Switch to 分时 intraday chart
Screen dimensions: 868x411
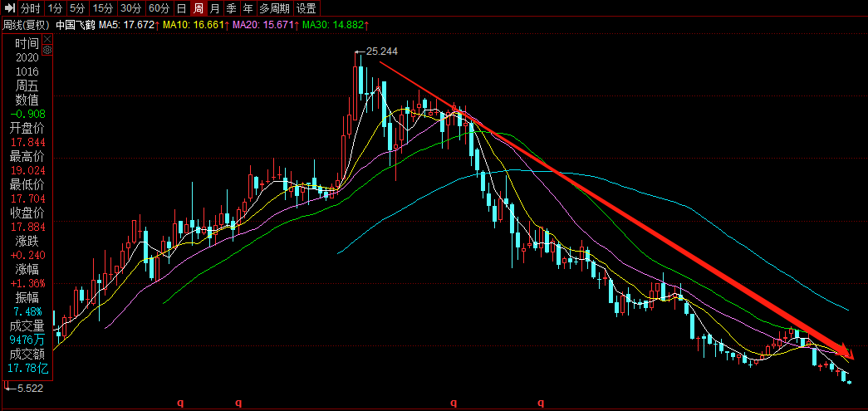pos(31,8)
